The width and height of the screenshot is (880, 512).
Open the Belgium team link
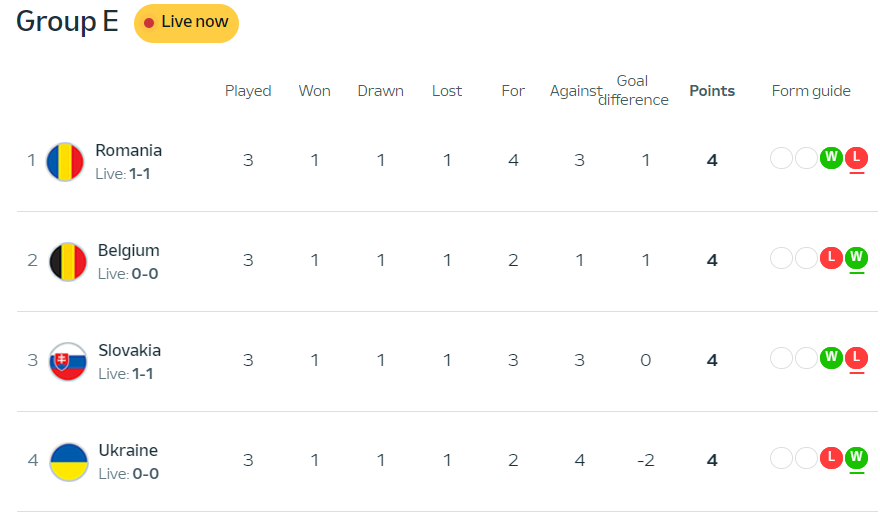click(x=128, y=250)
